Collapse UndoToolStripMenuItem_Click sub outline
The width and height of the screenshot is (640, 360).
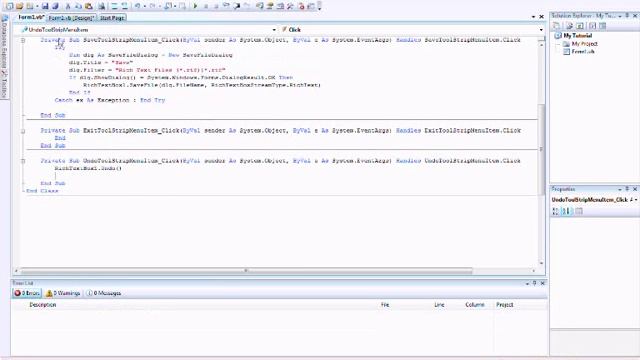tap(23, 161)
